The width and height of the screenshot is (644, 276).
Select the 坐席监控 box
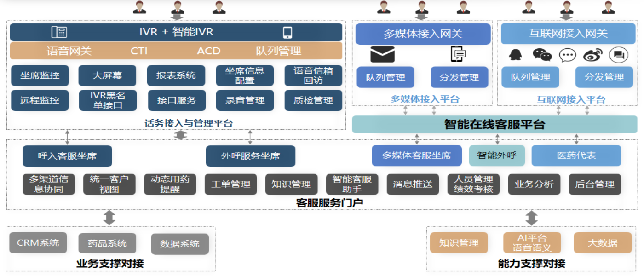pos(40,75)
